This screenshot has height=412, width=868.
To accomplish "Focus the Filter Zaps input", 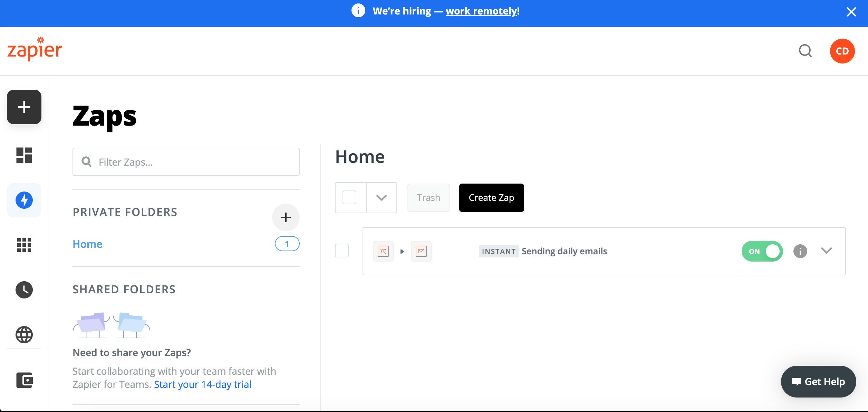I will point(186,162).
